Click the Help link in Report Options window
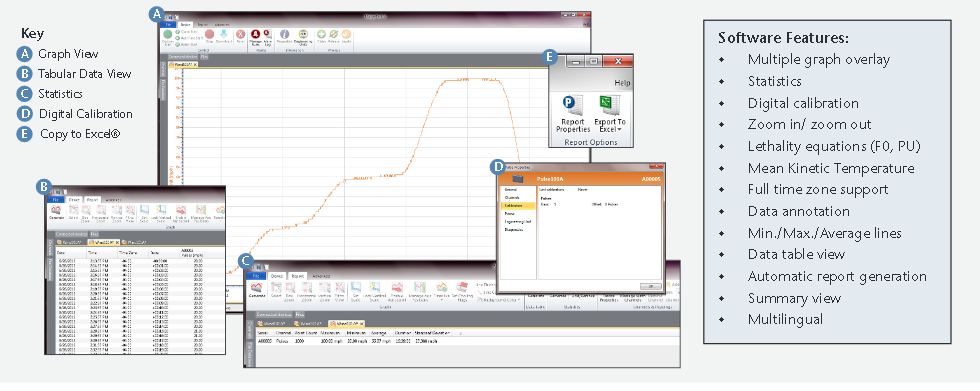The height and width of the screenshot is (391, 980). (622, 82)
